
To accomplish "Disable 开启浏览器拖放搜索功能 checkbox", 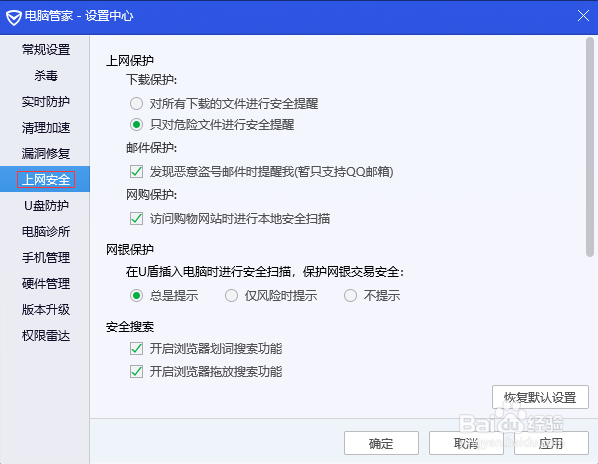I will tap(136, 371).
